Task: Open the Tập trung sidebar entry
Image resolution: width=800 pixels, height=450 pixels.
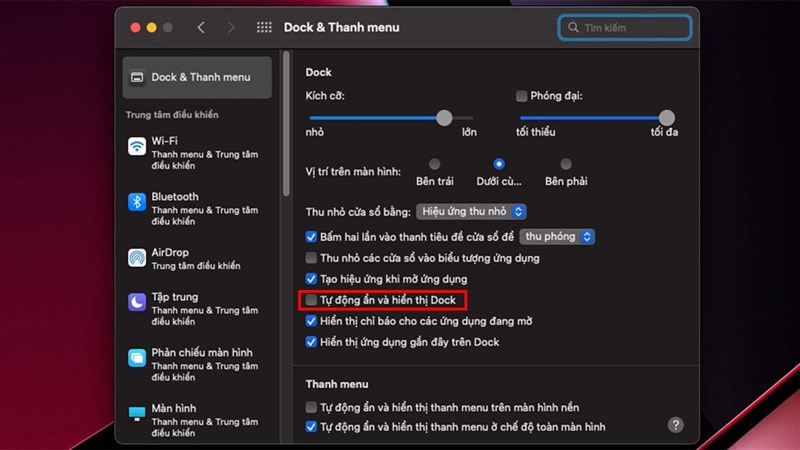Action: [197, 309]
